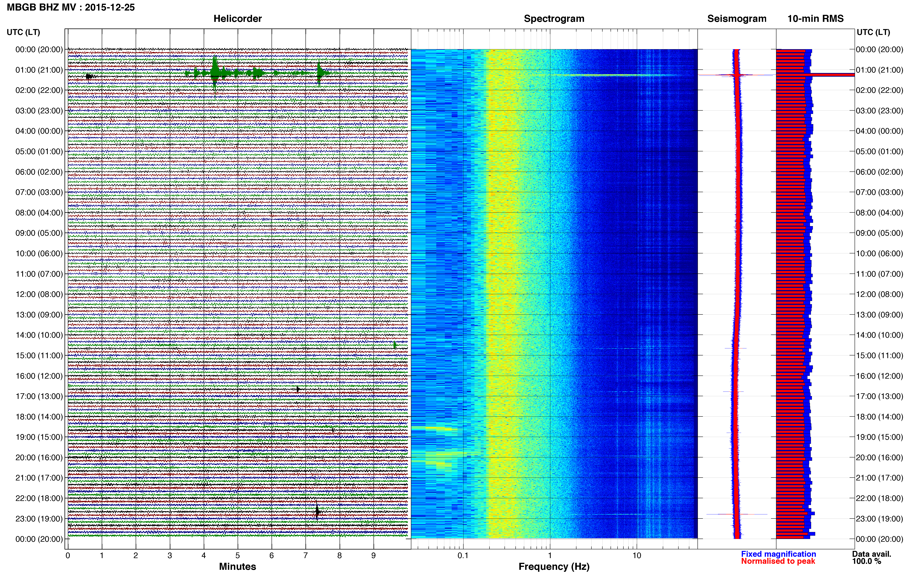Click left time label 23:00 (19:00)
The width and height of the screenshot is (924, 578).
39,519
